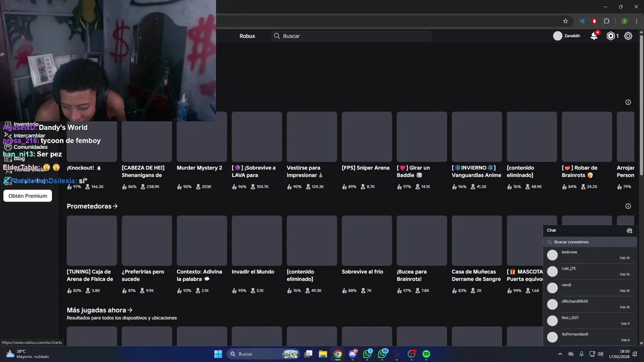The height and width of the screenshot is (362, 644).
Task: Open chat with ruki_j75
Action: tap(590, 271)
